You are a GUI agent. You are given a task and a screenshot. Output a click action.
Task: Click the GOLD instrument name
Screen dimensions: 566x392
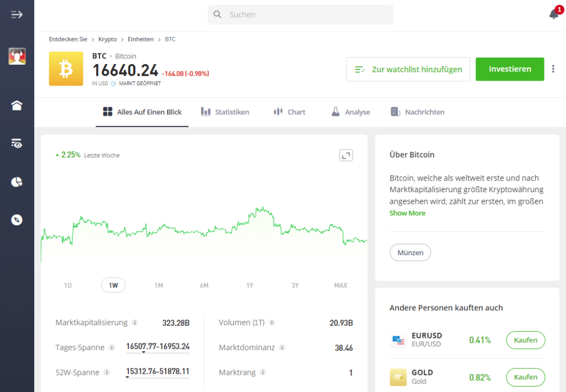click(x=422, y=373)
